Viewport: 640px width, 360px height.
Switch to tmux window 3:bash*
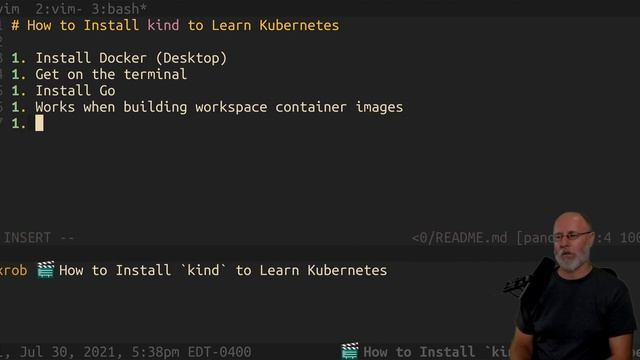point(119,8)
